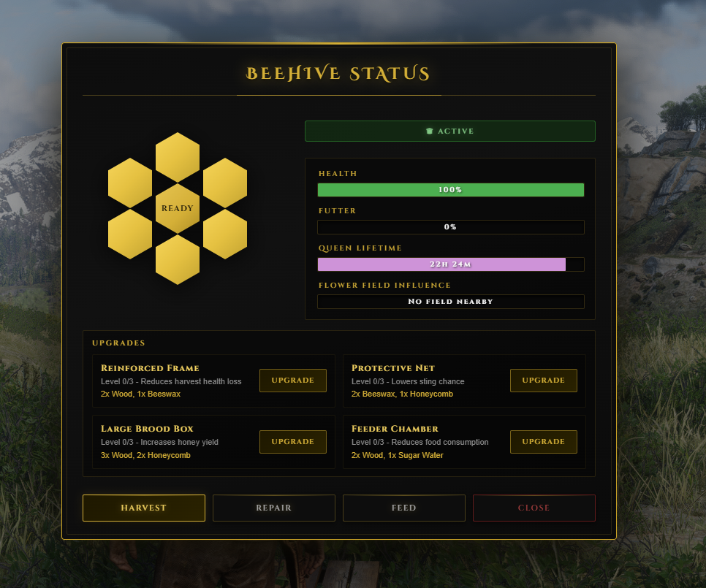Click the center READY honeycomb cell

click(178, 208)
